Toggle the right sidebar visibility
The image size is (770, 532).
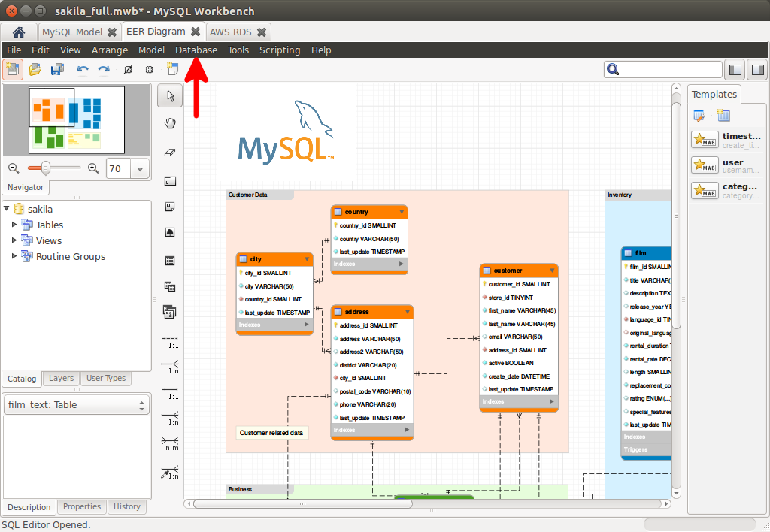click(758, 70)
